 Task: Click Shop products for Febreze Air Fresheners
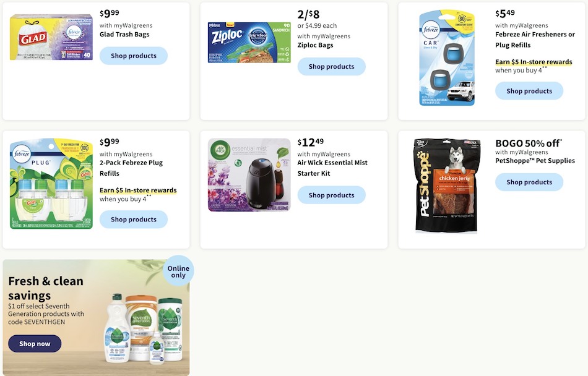pyautogui.click(x=529, y=91)
